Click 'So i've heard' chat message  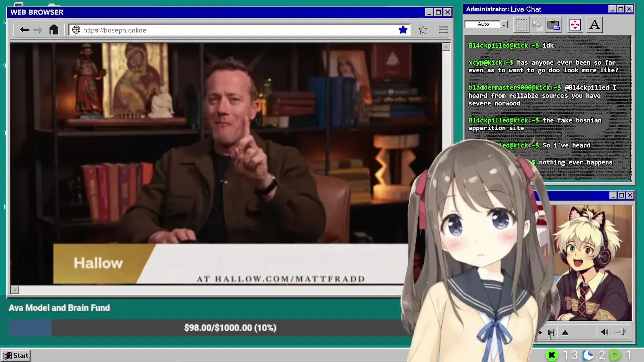click(567, 145)
